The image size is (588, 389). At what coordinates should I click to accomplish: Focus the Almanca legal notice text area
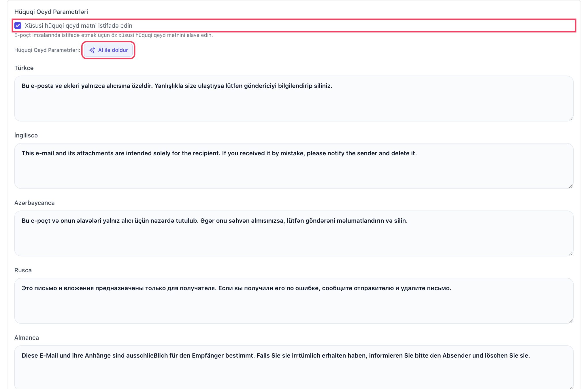(294, 367)
